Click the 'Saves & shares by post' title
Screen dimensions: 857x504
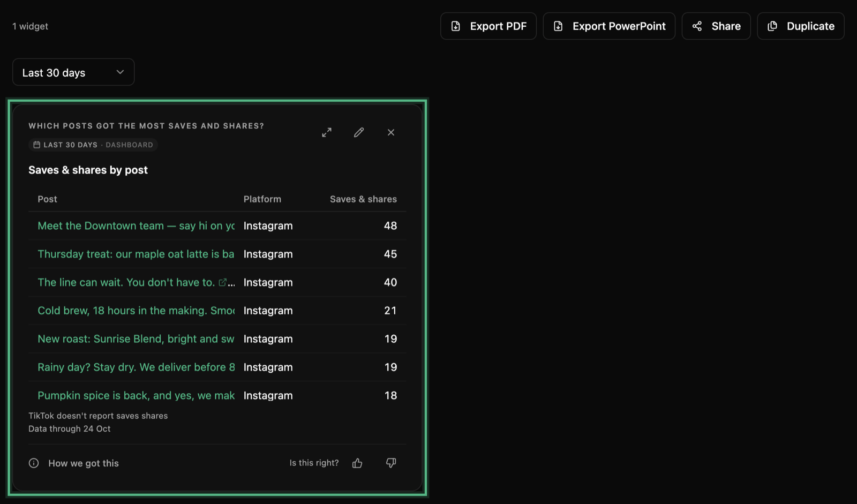[x=88, y=170]
